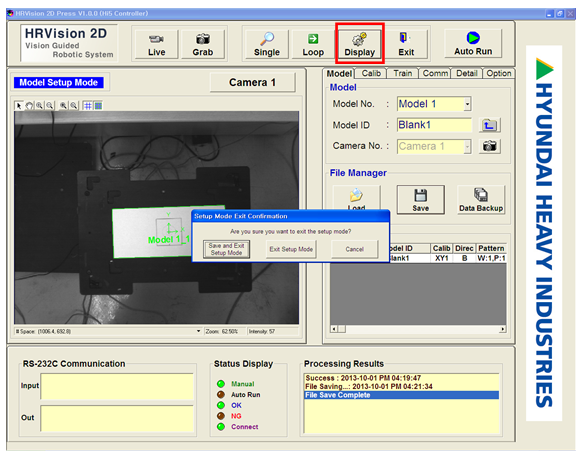The image size is (580, 455).
Task: Click the Model Setup Mode label
Action: 58,82
